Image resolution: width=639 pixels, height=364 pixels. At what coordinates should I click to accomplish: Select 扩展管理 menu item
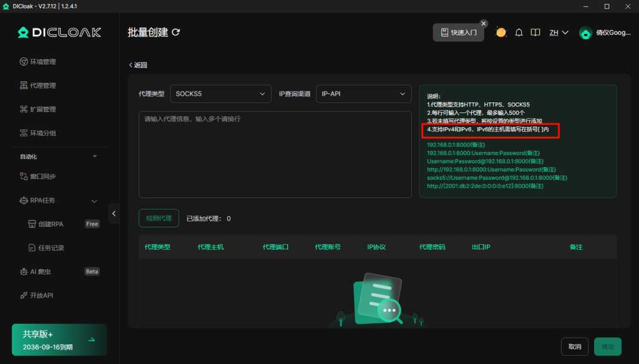click(x=43, y=109)
